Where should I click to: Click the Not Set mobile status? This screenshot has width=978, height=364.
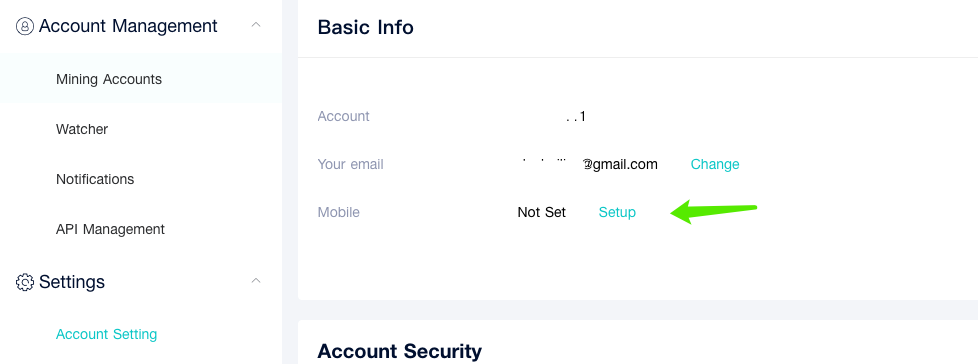[x=541, y=212]
